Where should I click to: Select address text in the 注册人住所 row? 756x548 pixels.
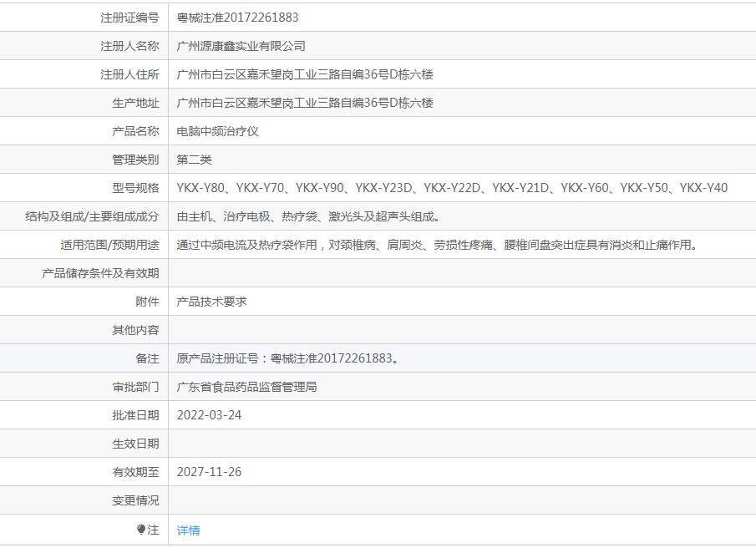(x=305, y=74)
